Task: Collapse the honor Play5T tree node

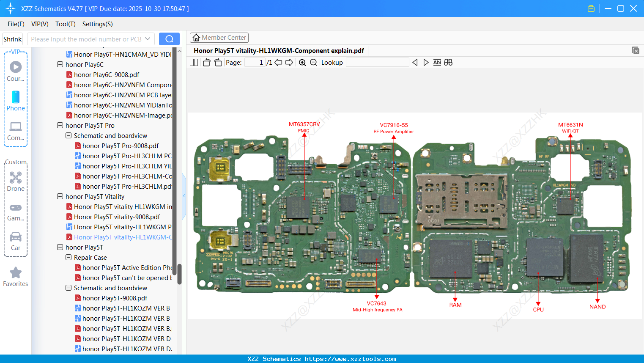Action: (60, 247)
